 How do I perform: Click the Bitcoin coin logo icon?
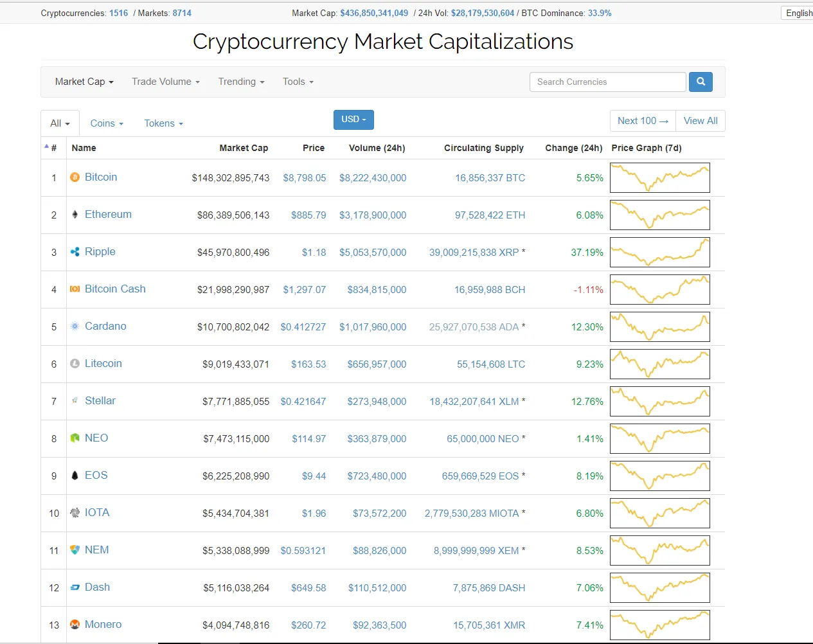pos(75,177)
